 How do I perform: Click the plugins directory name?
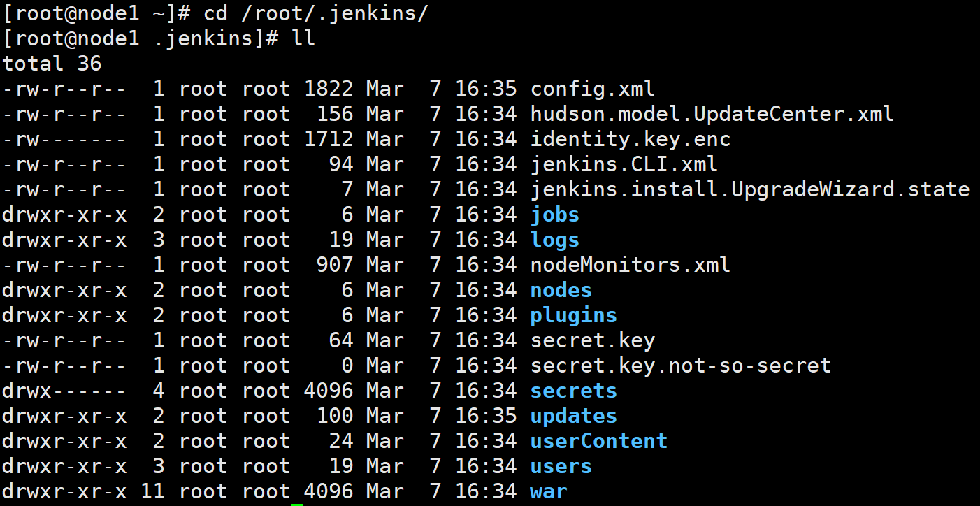click(574, 315)
